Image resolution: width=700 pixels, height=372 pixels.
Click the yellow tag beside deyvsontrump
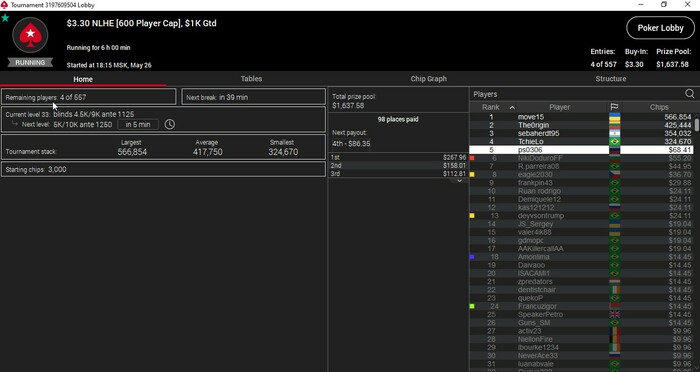pyautogui.click(x=472, y=216)
